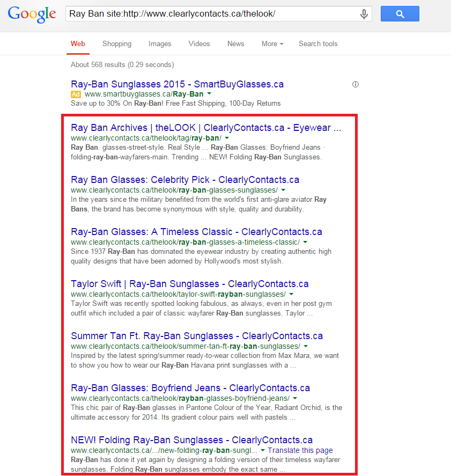Open Ray-Ban Glasses: A Timeless Classic result
This screenshot has height=476, width=451.
click(196, 232)
